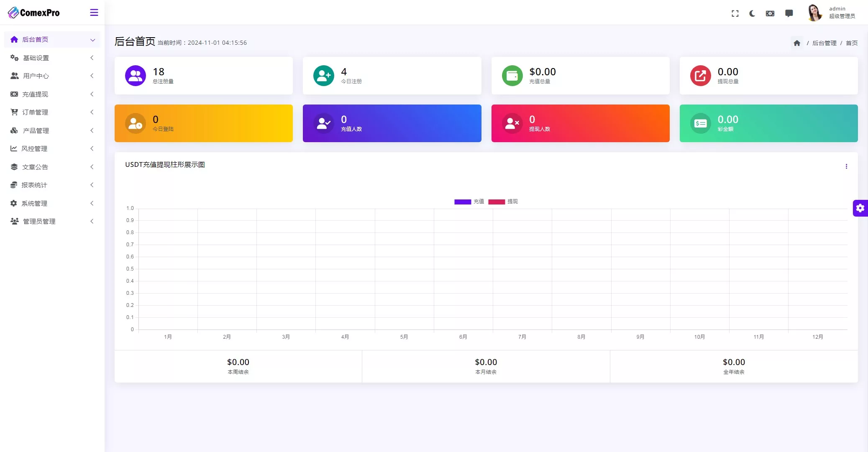Click the money bill icon in header
Screen dimensions: 868x452
(x=770, y=13)
